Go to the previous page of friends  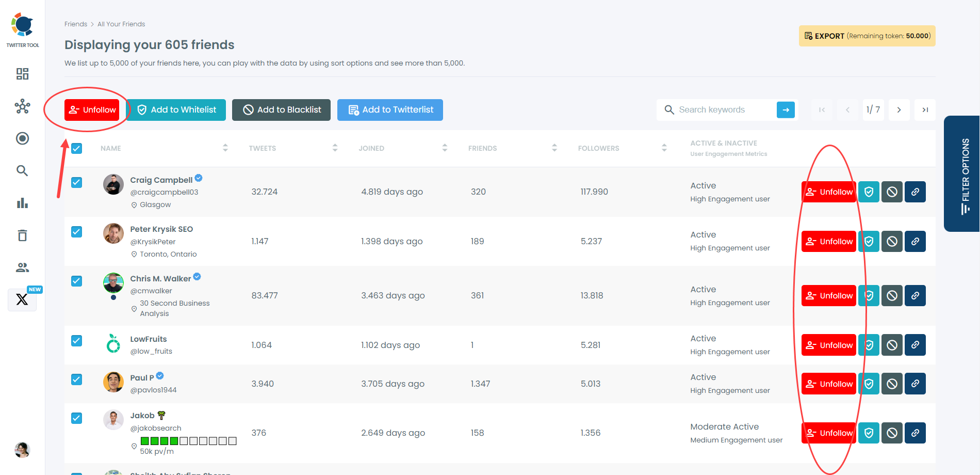847,110
